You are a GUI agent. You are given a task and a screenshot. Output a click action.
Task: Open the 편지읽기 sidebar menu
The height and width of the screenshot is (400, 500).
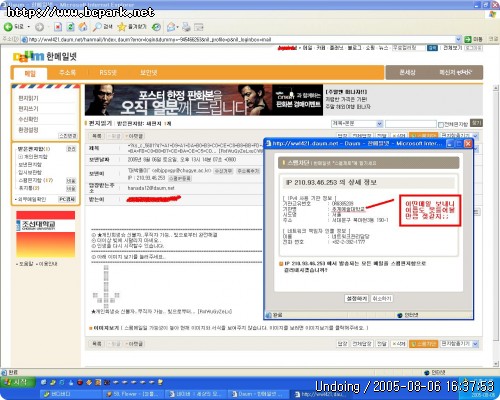pos(28,98)
